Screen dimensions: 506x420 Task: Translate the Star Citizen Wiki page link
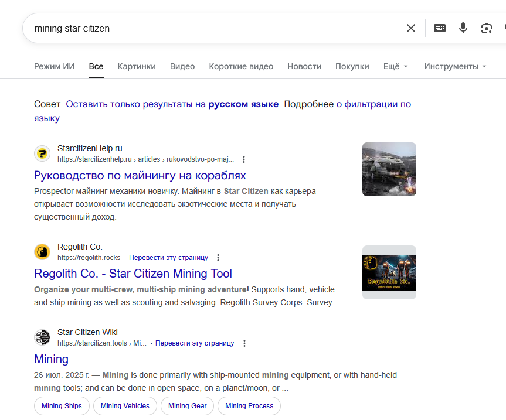pos(195,343)
